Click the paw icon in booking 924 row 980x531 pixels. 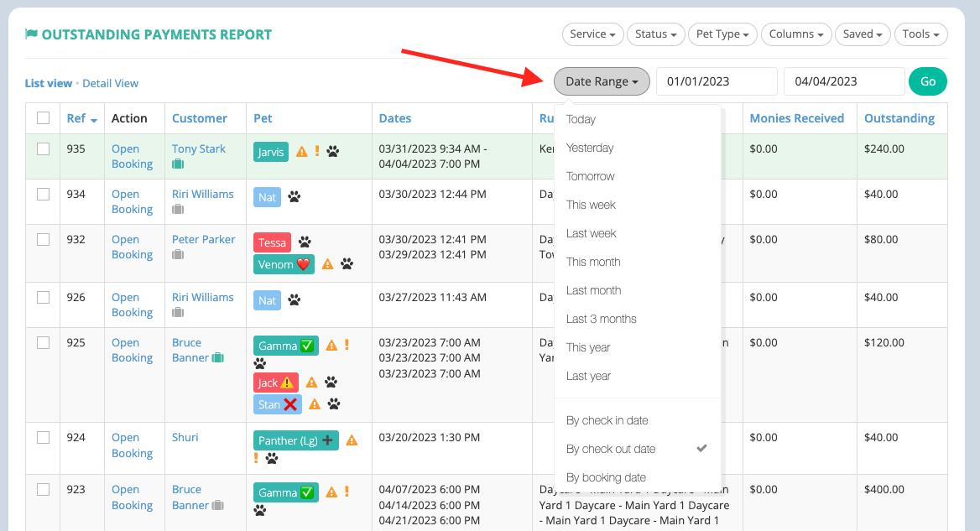pyautogui.click(x=272, y=459)
